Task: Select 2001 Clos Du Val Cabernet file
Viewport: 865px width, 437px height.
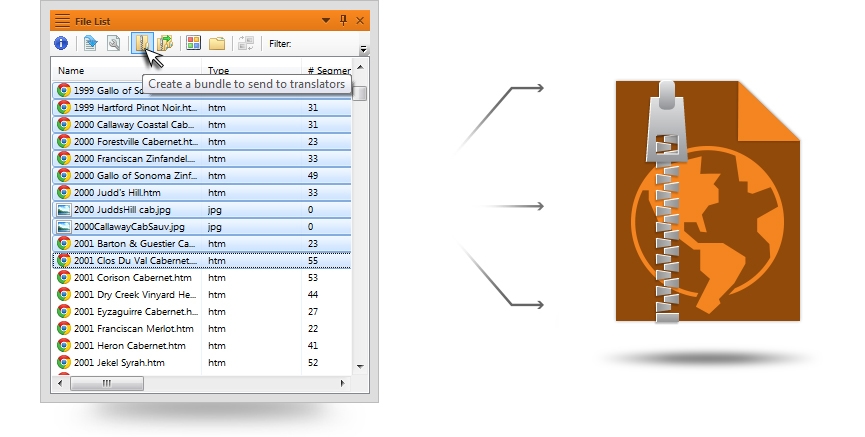Action: click(202, 260)
